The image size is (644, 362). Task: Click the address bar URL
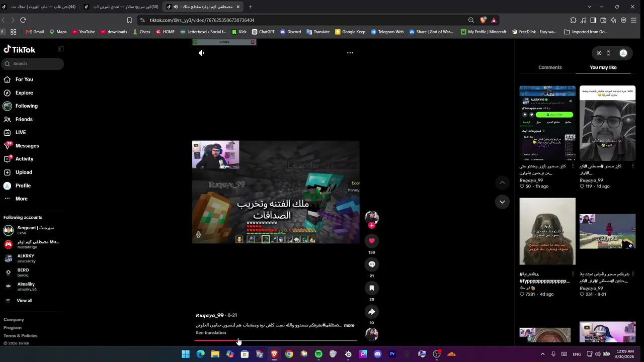202,20
